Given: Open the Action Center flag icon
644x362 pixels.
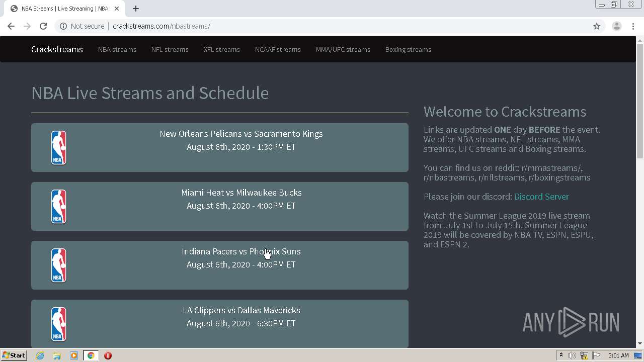Looking at the screenshot, I should click(596, 355).
